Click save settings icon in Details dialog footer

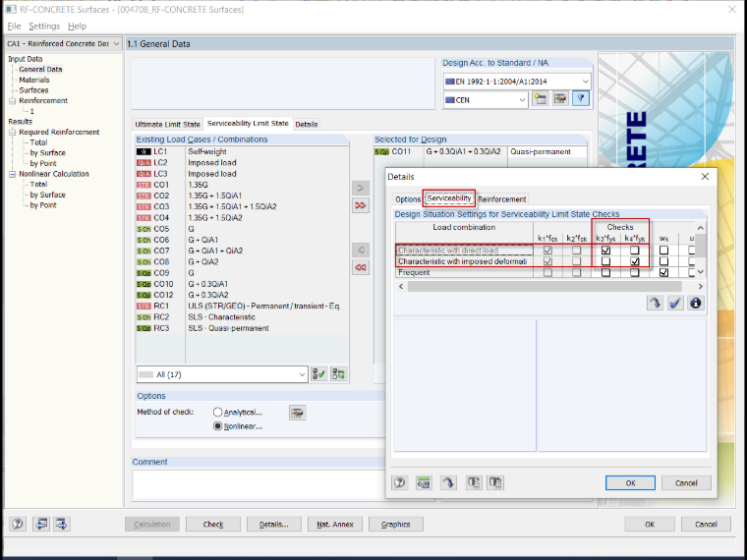click(495, 482)
